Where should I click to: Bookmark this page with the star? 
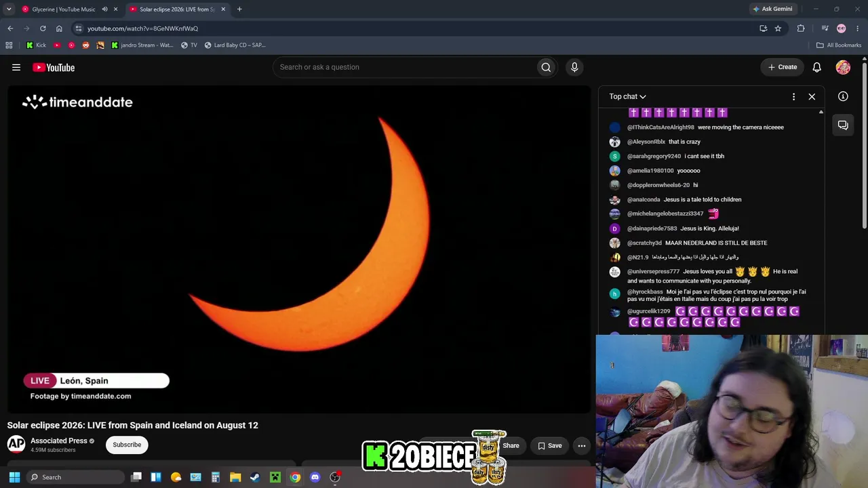pos(778,28)
